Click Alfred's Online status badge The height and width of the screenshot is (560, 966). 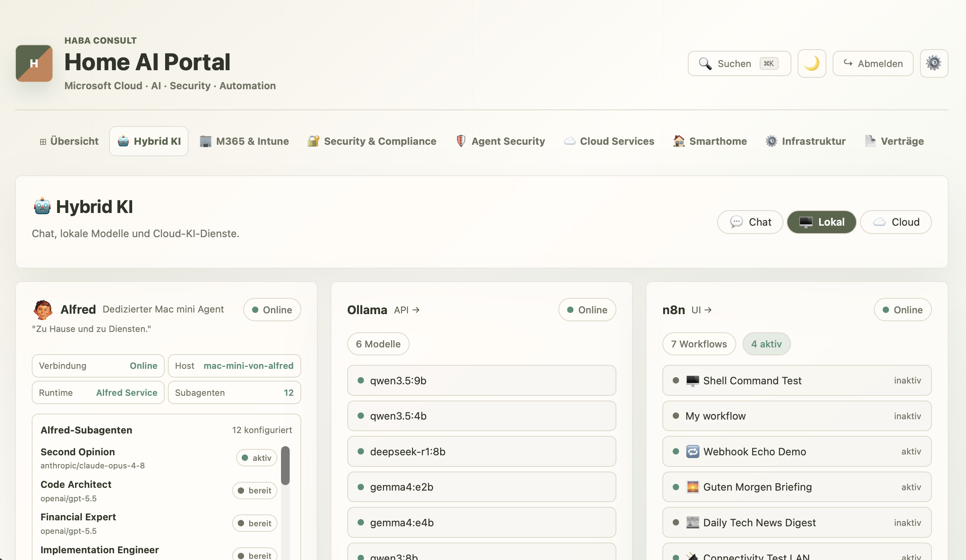[x=272, y=310]
